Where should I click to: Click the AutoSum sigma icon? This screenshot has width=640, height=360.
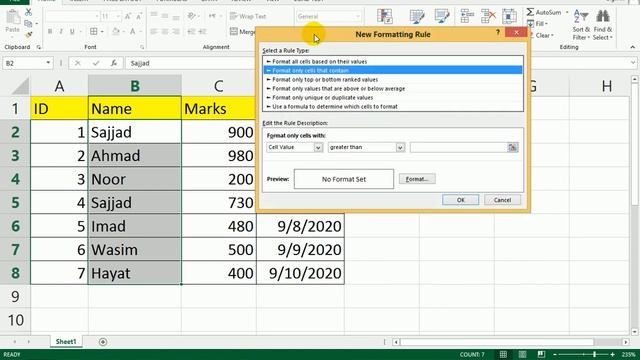point(530,12)
